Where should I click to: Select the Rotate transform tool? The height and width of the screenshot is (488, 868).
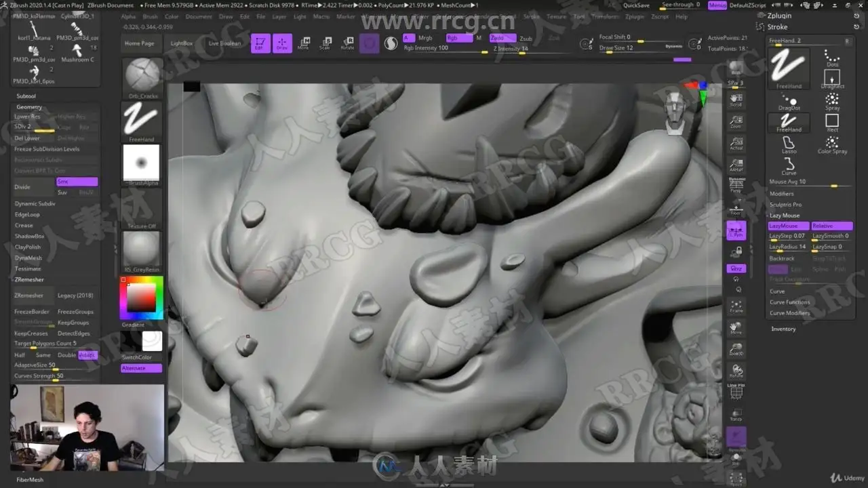(347, 43)
